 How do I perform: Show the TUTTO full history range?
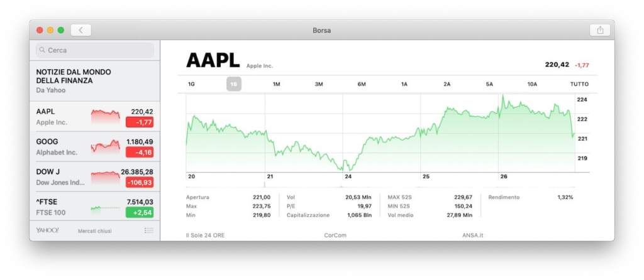click(x=579, y=84)
